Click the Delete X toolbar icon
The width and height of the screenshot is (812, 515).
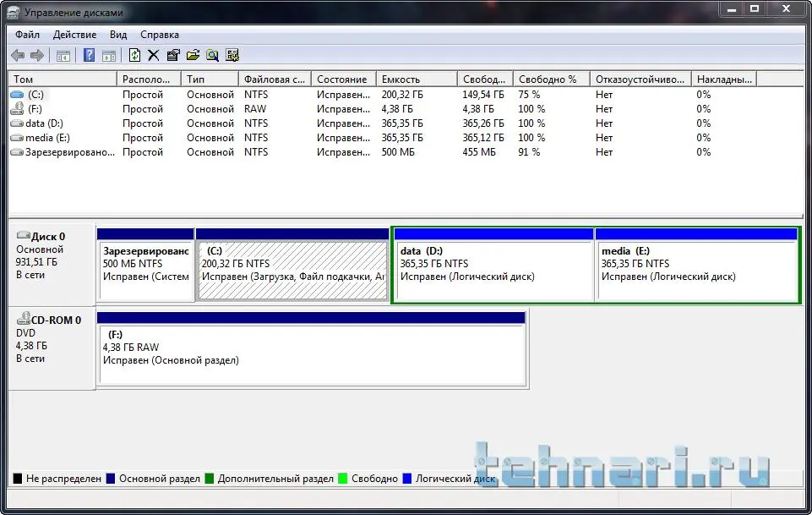point(153,55)
